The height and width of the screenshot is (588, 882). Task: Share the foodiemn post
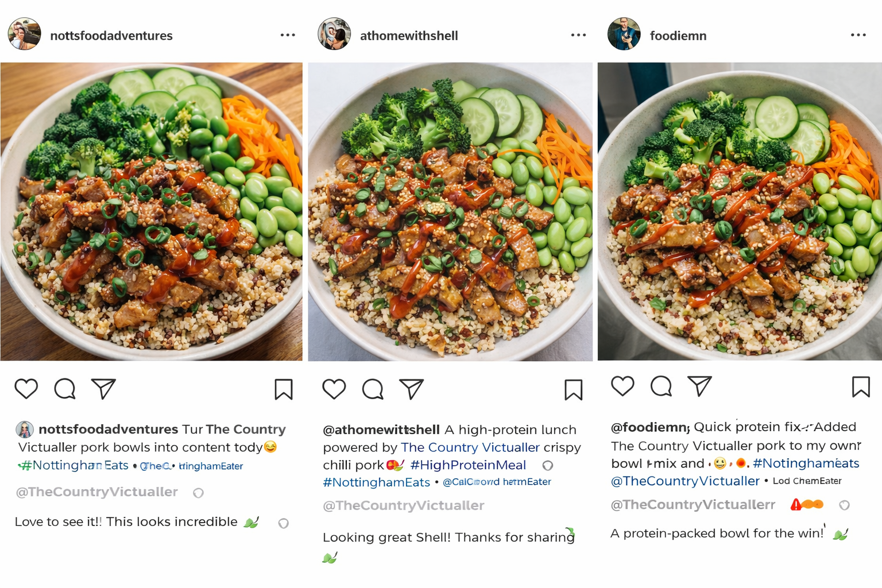point(700,386)
